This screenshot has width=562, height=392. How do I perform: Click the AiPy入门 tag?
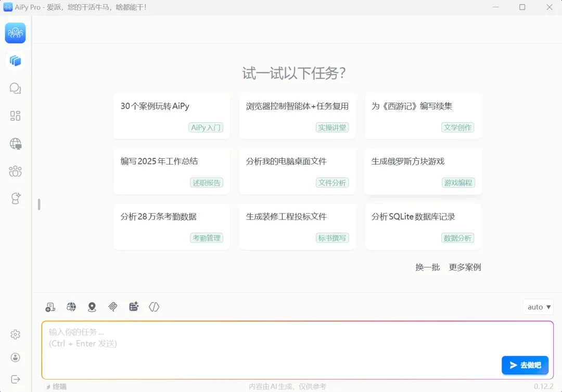point(206,128)
